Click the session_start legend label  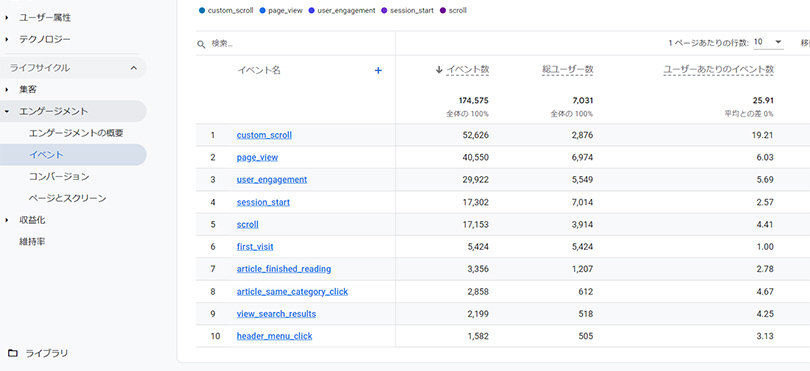(x=412, y=10)
